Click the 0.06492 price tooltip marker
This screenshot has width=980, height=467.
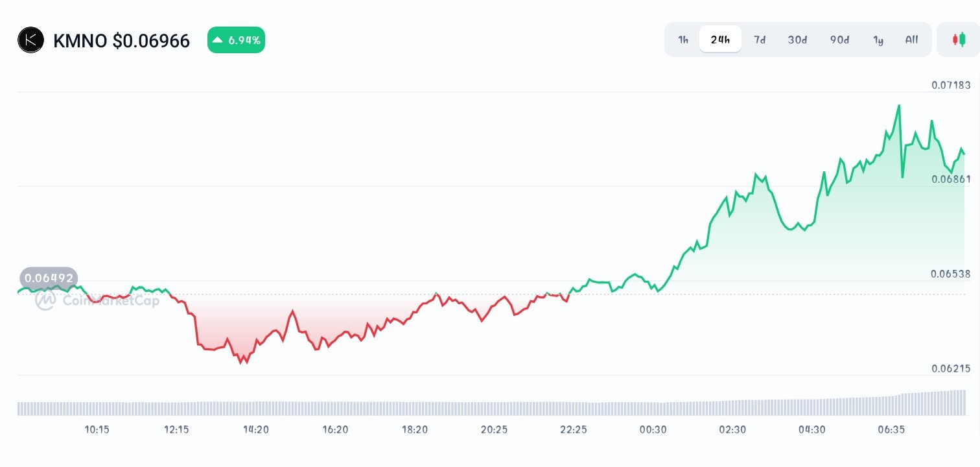(48, 278)
